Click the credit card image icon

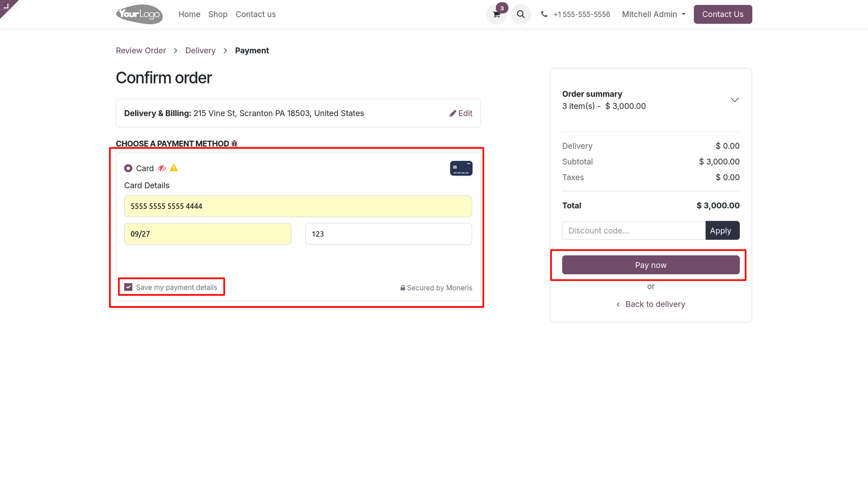[461, 168]
